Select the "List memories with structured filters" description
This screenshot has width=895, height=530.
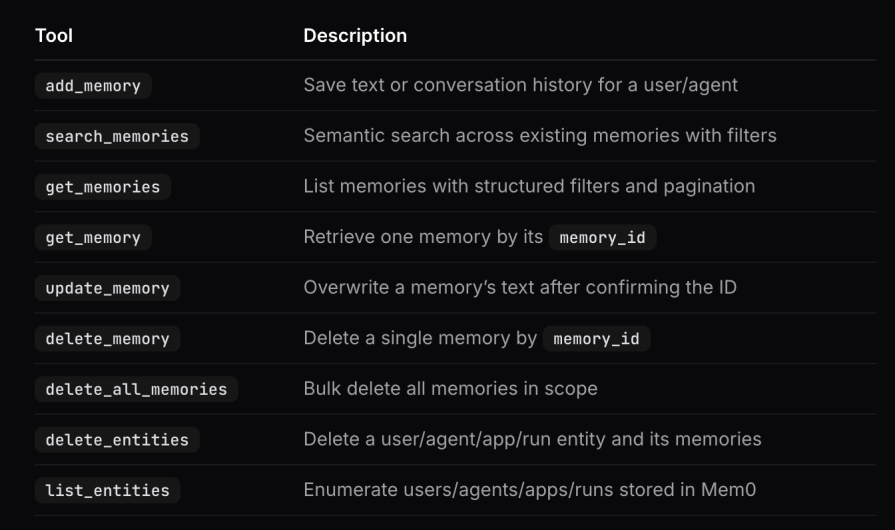tap(529, 186)
